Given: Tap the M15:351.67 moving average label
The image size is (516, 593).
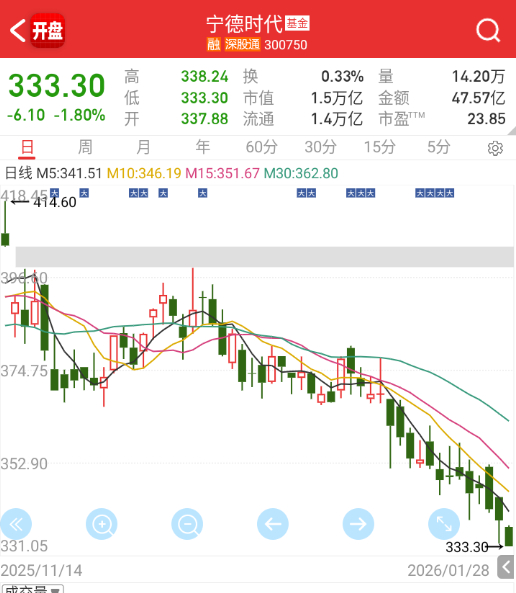Looking at the screenshot, I should [222, 174].
